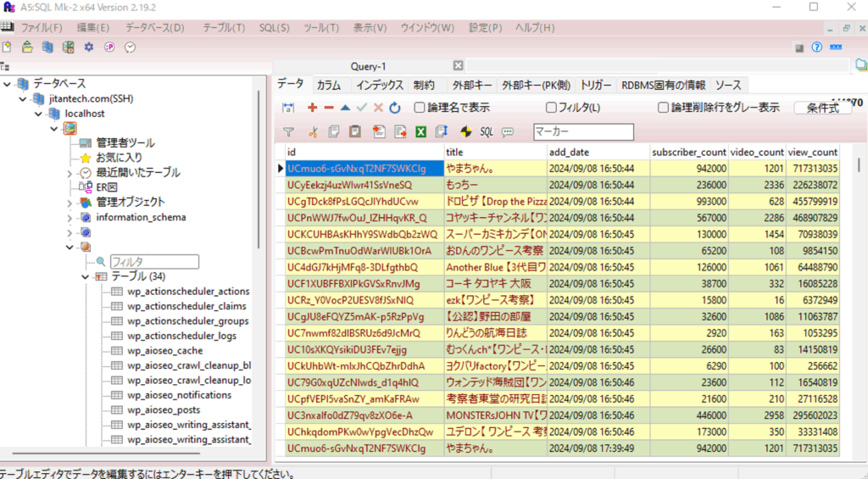Viewport: 868px width, 479px height.
Task: Select the Query-1 tab
Action: (368, 66)
